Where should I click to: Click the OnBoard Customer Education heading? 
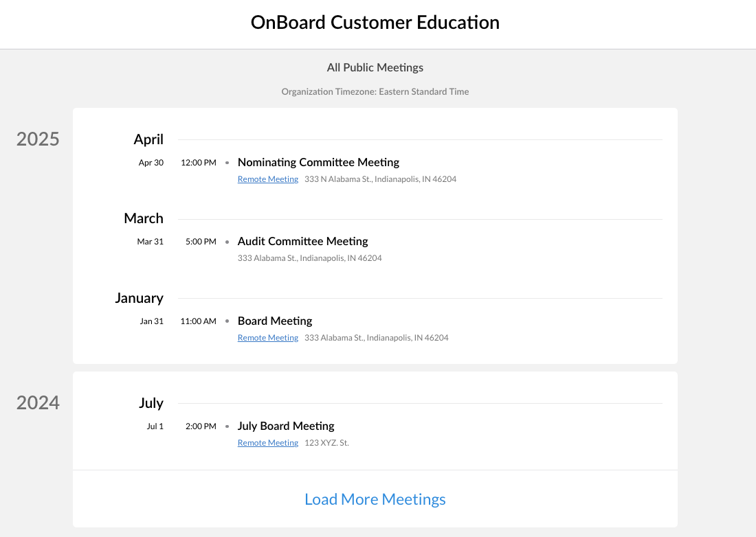click(375, 23)
